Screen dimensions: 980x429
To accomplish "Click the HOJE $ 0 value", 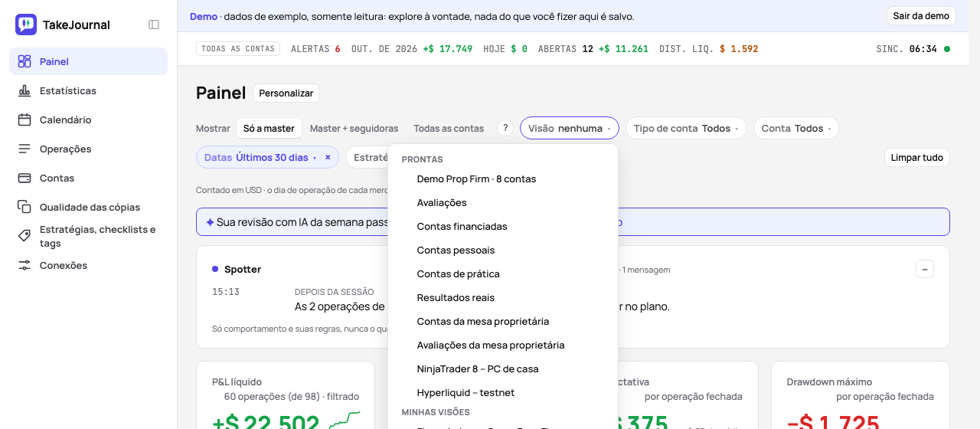I will [x=505, y=49].
